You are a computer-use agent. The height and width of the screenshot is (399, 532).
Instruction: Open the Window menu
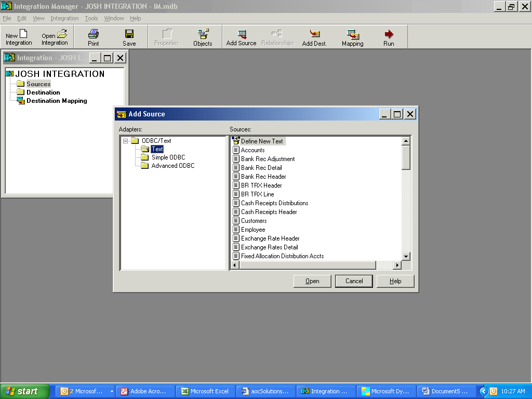point(114,18)
